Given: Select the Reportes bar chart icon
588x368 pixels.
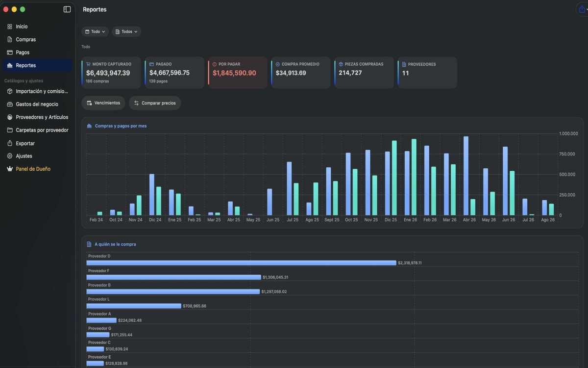Looking at the screenshot, I should click(10, 65).
